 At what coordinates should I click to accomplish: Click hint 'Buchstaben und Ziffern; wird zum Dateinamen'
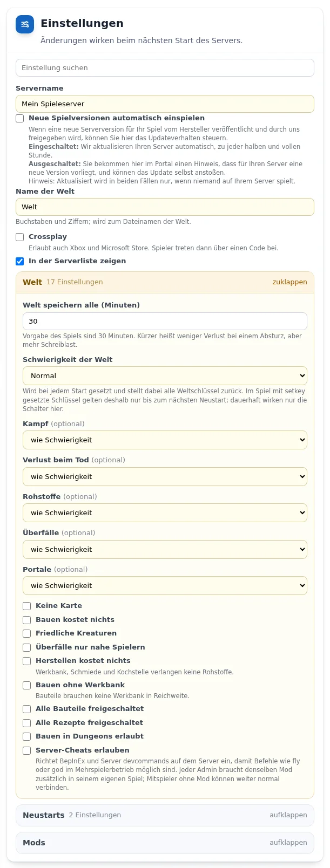[x=103, y=222]
